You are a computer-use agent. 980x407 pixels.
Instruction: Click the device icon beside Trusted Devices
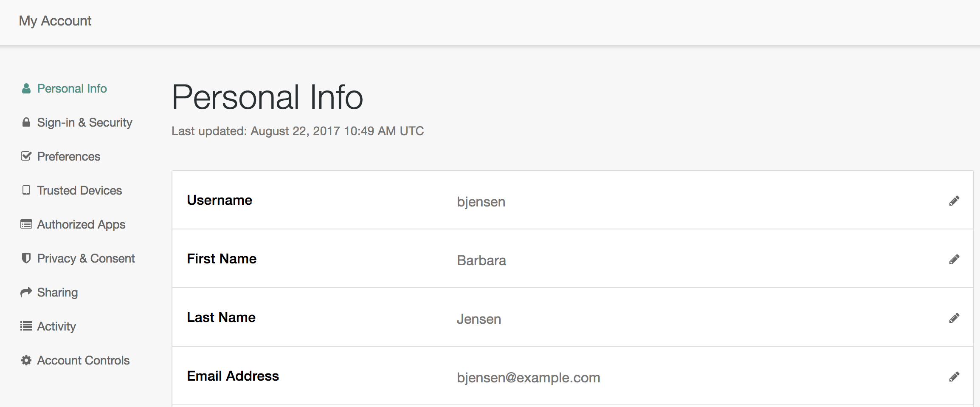26,190
